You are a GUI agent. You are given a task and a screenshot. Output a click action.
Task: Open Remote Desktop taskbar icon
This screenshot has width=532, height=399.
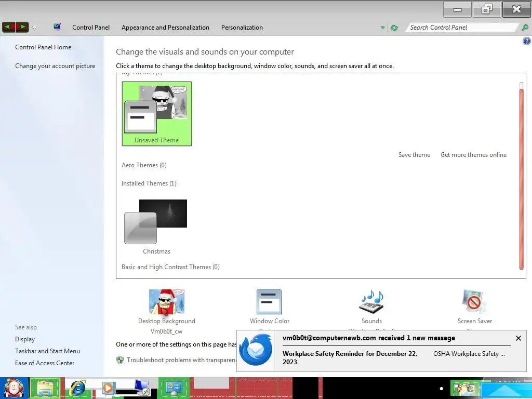tap(141, 388)
